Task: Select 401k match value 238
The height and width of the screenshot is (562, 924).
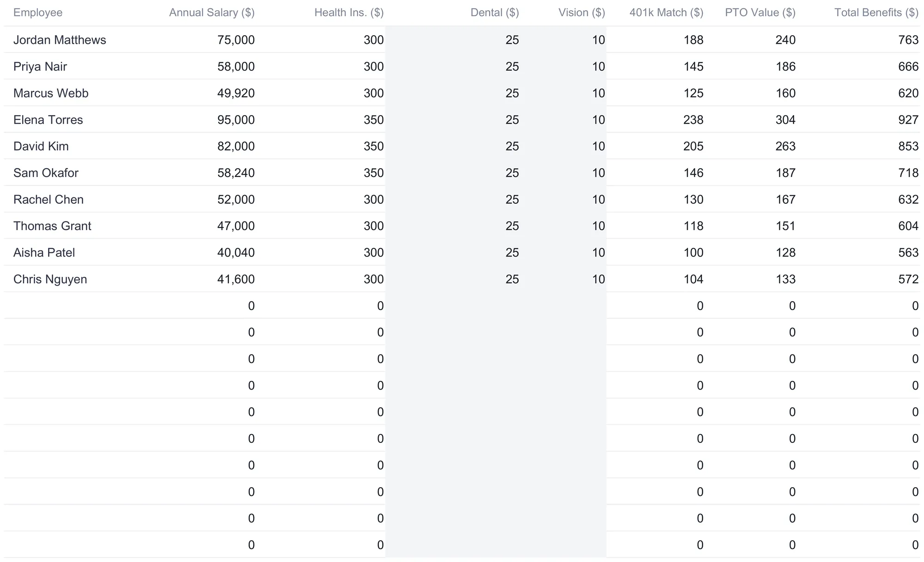Action: (x=693, y=120)
